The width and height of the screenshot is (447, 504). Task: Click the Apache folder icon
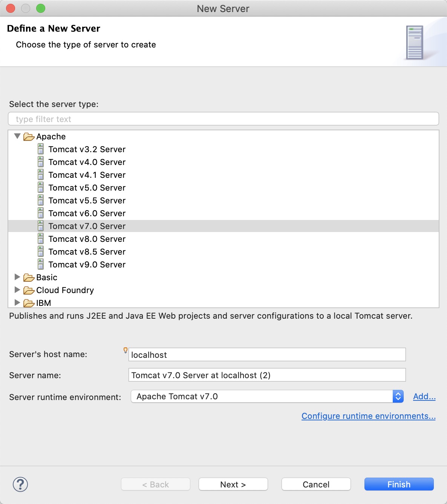(x=29, y=137)
